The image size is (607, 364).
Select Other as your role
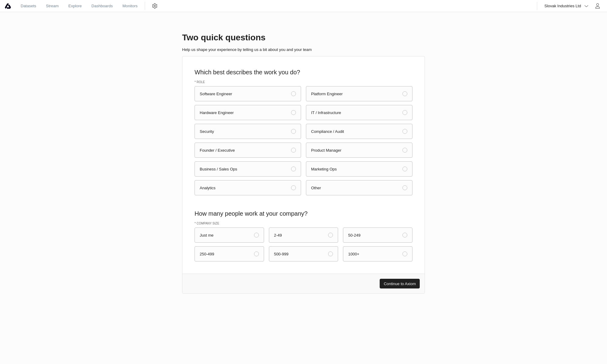(359, 188)
